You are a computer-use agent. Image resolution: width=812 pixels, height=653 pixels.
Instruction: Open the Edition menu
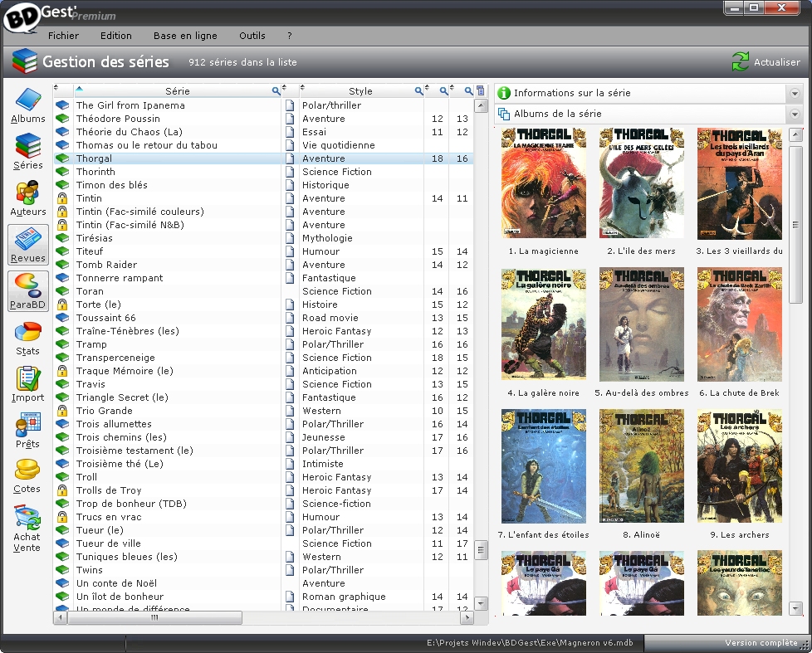(x=116, y=36)
